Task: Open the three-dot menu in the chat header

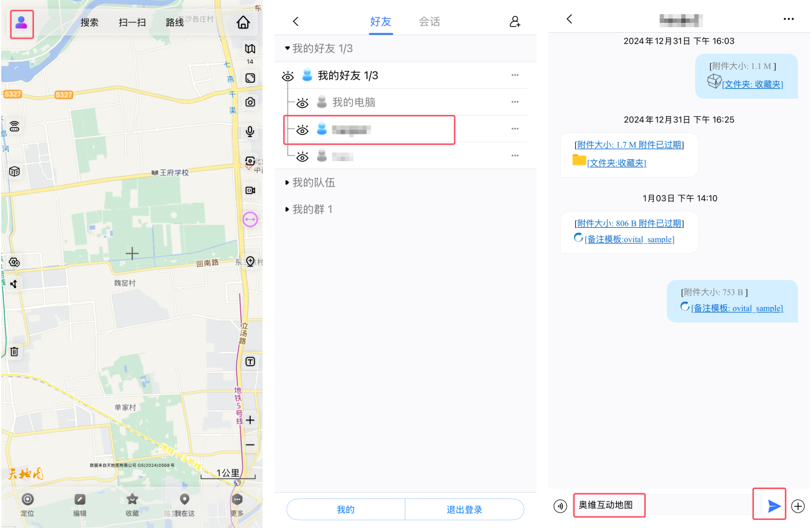Action: click(x=789, y=19)
